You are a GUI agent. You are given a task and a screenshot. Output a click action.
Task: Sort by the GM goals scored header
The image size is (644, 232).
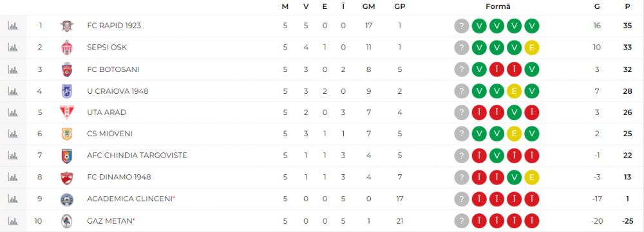(368, 6)
